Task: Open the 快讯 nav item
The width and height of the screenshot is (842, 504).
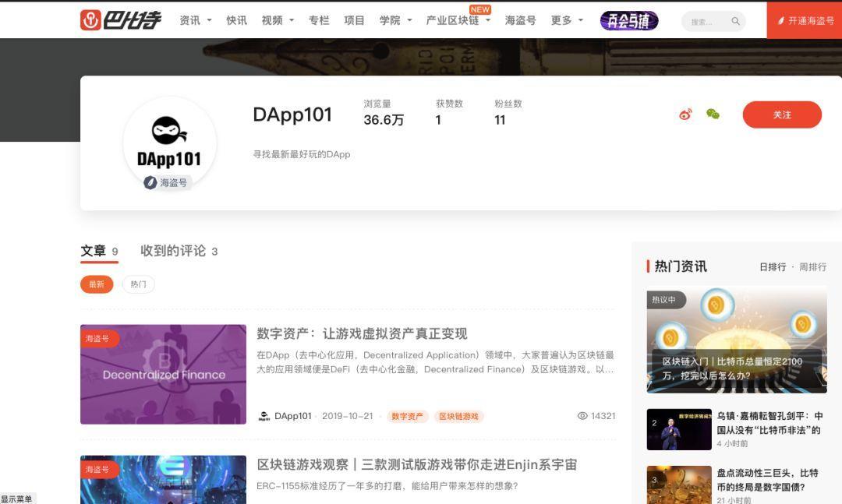Action: (236, 20)
